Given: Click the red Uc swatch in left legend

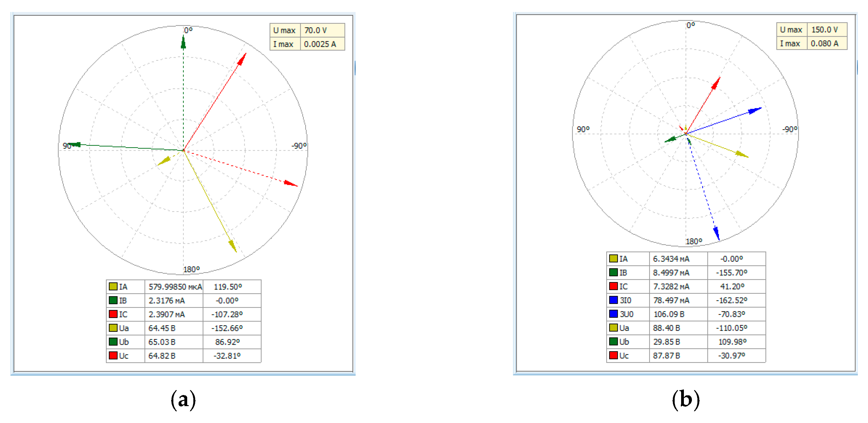Looking at the screenshot, I should coord(113,355).
